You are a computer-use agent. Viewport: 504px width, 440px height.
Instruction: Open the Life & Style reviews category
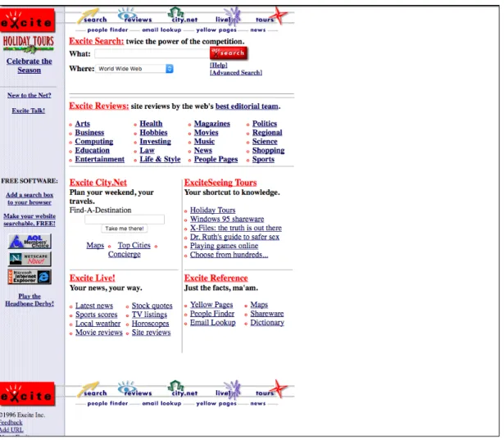coord(160,160)
